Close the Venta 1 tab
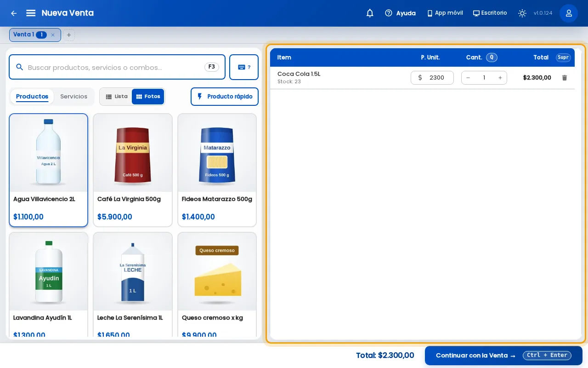 53,35
